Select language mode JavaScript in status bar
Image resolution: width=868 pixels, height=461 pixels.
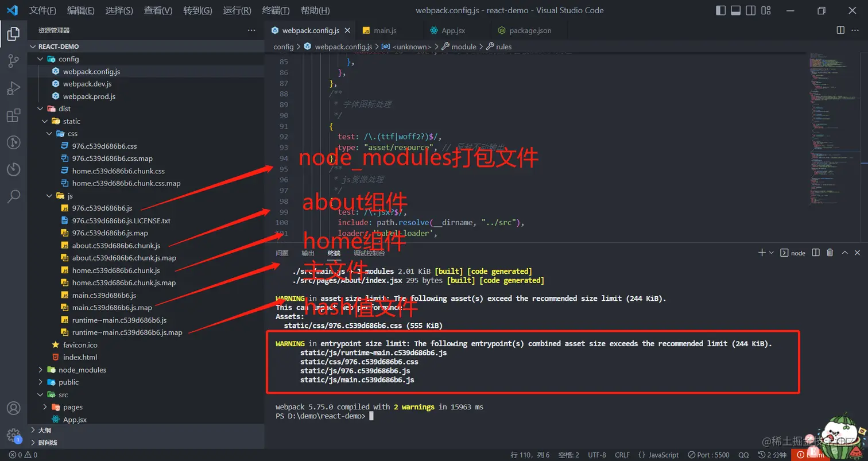tap(658, 455)
